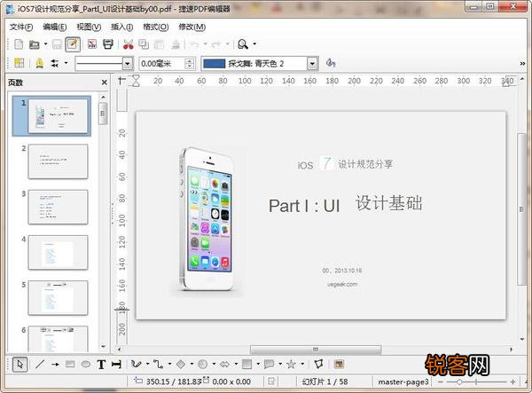The height and width of the screenshot is (393, 532).
Task: Open the 格式(O) menu
Action: (x=155, y=27)
